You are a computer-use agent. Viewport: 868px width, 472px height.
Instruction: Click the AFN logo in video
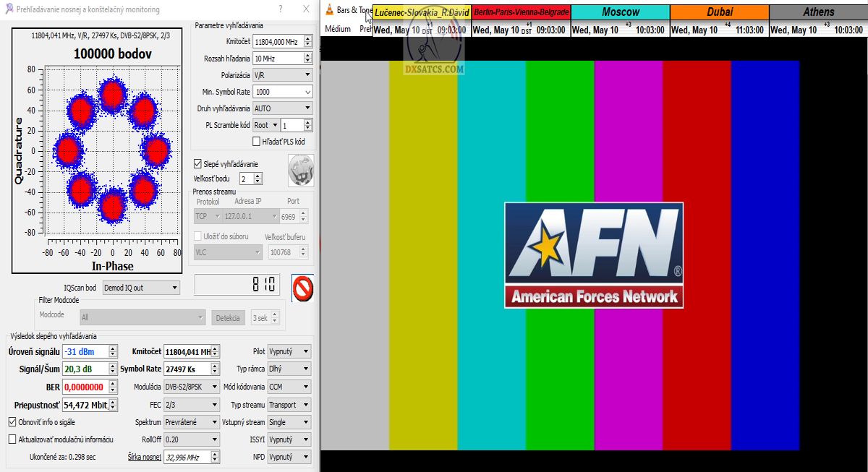pyautogui.click(x=593, y=254)
